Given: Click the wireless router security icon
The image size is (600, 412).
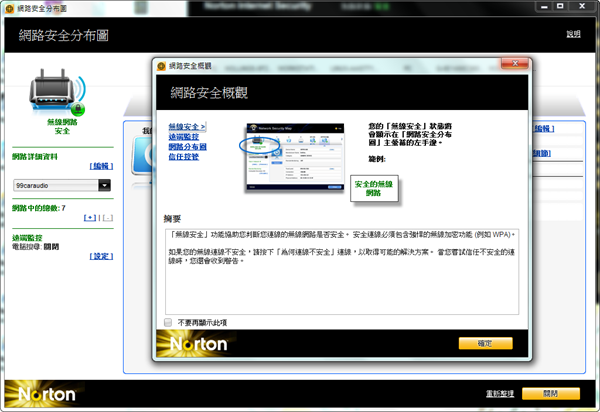Looking at the screenshot, I should pos(57,92).
